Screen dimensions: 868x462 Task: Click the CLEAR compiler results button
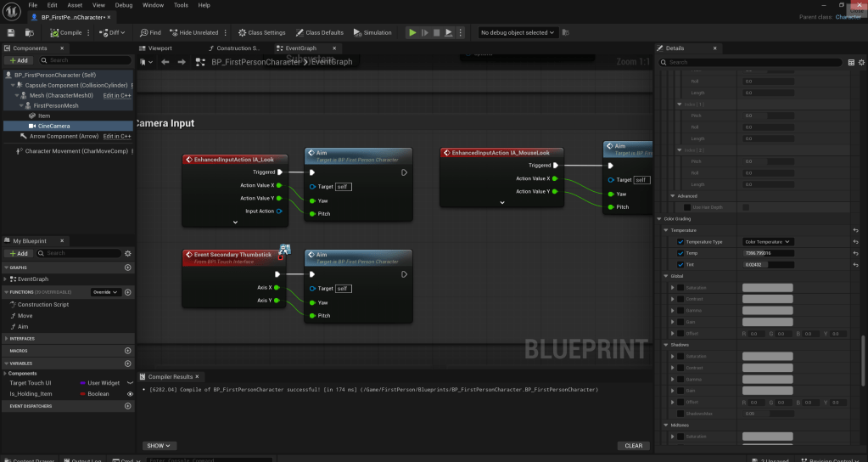(633, 445)
